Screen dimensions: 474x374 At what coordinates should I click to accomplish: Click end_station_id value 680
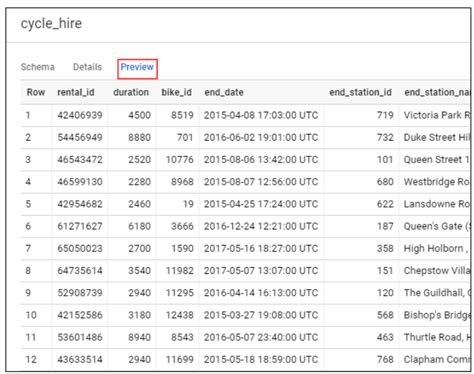[385, 182]
